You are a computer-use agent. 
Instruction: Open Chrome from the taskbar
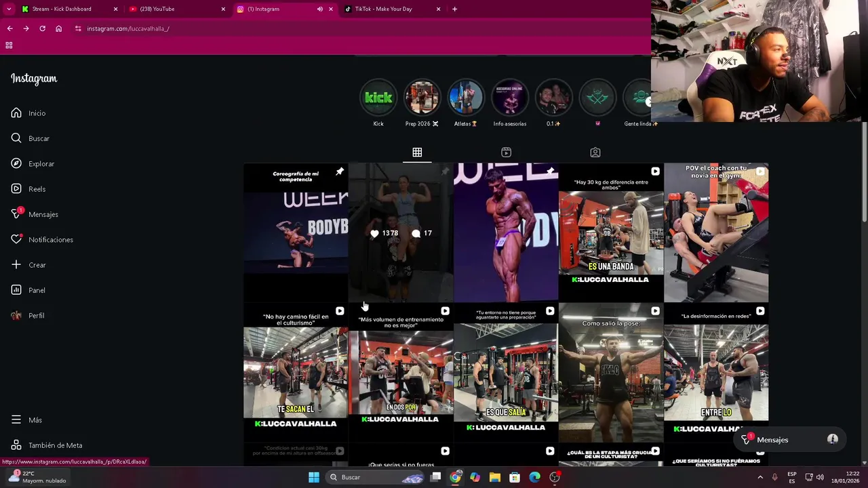point(455,477)
